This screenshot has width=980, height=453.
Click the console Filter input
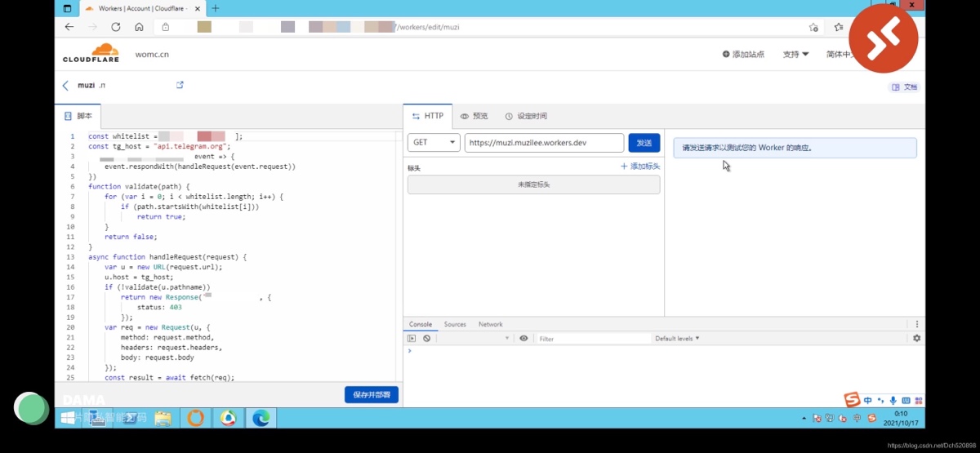tap(594, 338)
